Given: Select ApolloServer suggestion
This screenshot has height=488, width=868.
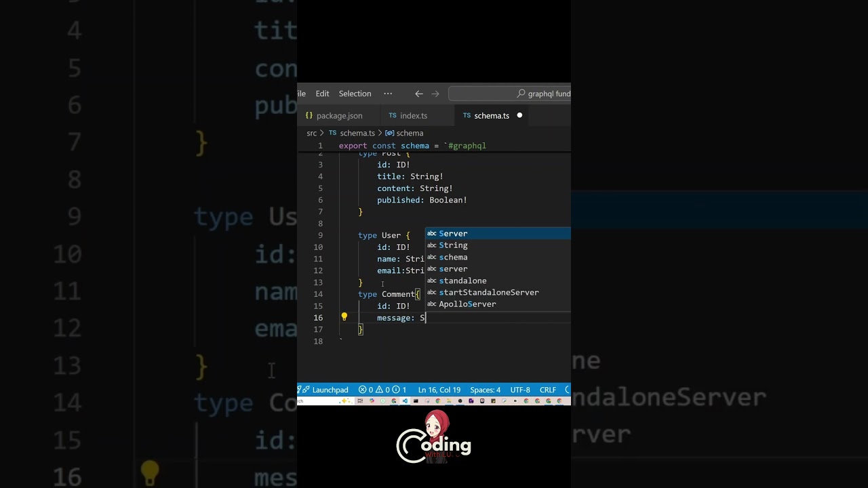Looking at the screenshot, I should click(498, 304).
